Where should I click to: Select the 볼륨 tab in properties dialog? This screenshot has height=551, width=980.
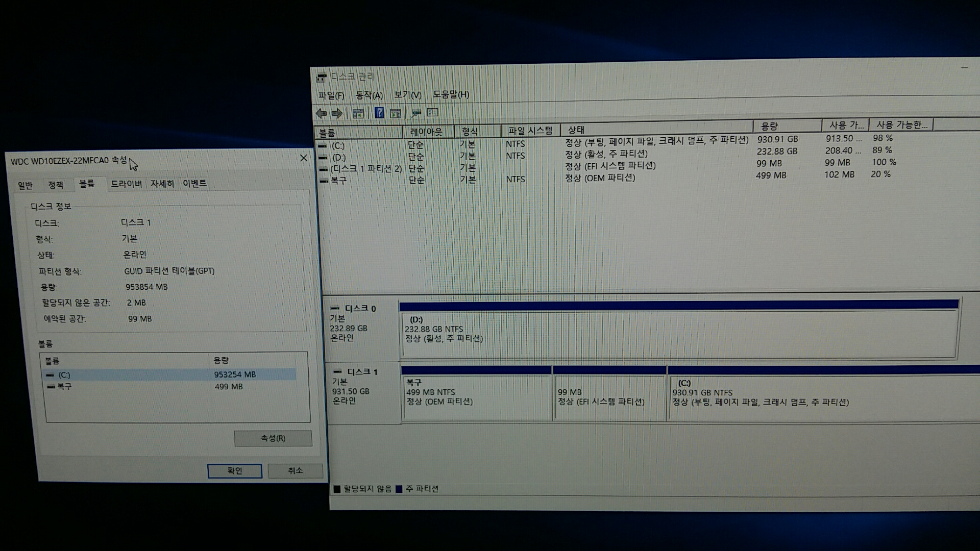[x=87, y=184]
